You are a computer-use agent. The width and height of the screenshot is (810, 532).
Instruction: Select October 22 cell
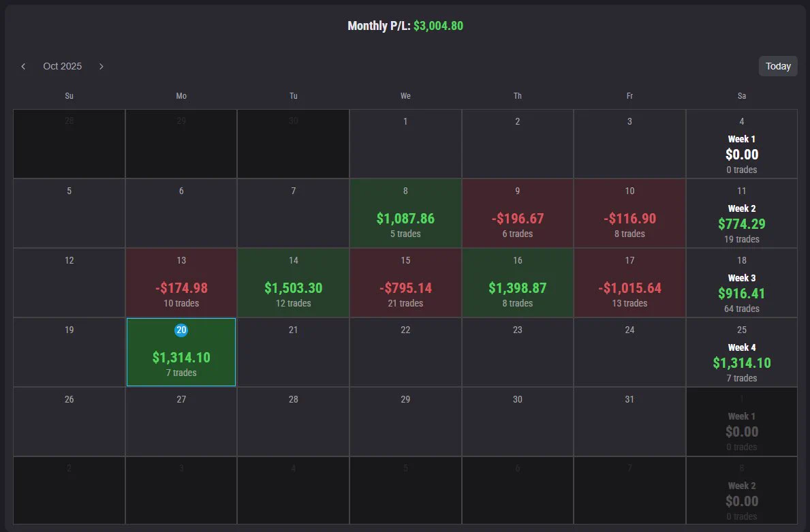click(405, 352)
